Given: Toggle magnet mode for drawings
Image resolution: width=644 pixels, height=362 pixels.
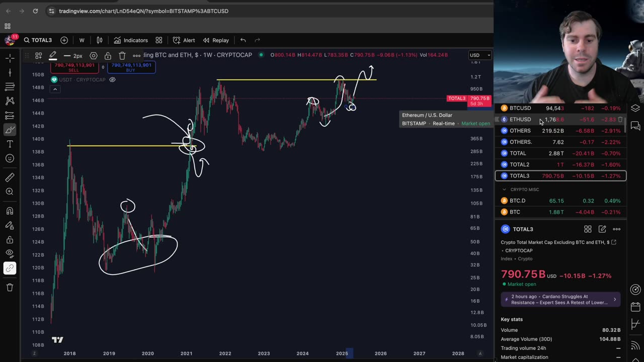Looking at the screenshot, I should pos(10,211).
